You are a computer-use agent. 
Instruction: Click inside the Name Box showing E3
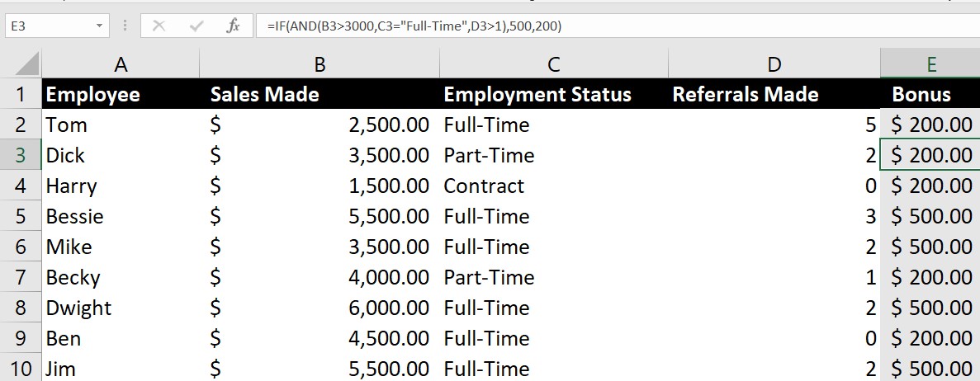pos(49,26)
